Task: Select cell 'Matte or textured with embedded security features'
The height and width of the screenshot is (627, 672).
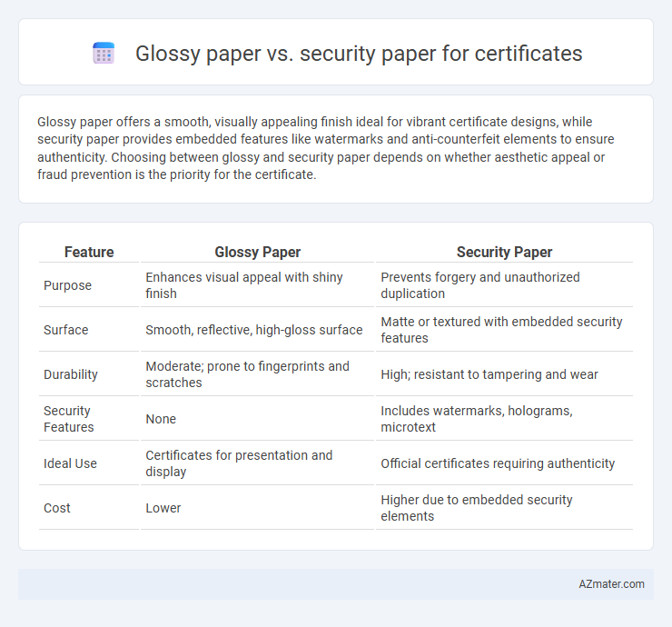Action: click(x=504, y=330)
